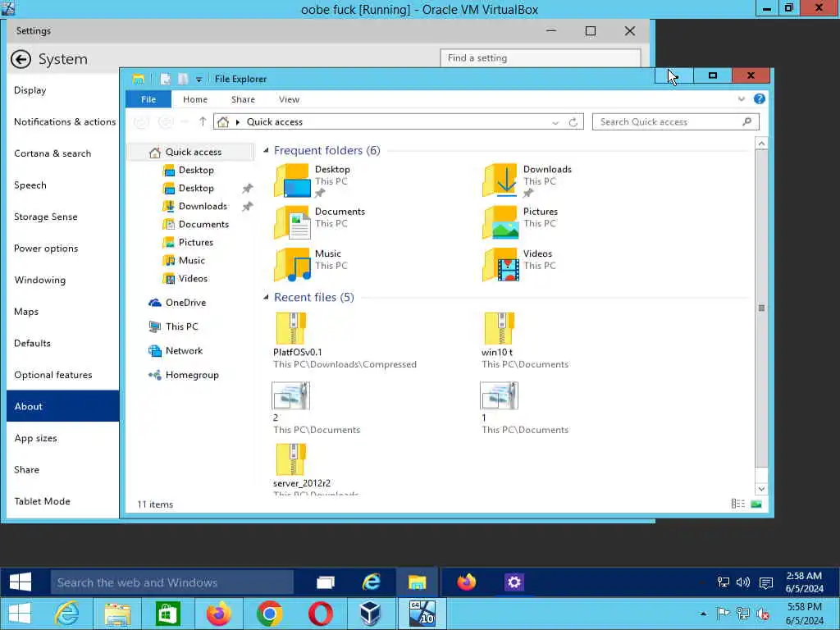Click the Search Quick access field
The image size is (840, 630).
pos(675,121)
